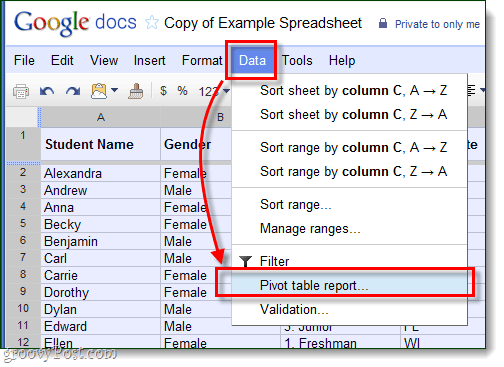Open the web clipboard dropdown arrow
Viewport: 504px width, 367px height.
pos(114,90)
